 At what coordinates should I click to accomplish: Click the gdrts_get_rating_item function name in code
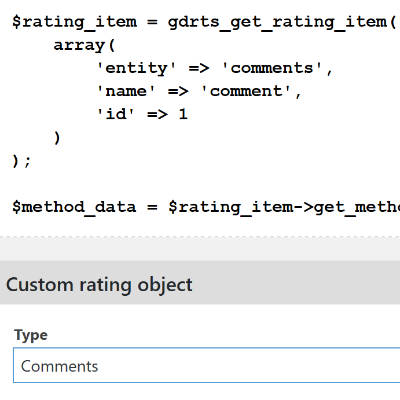[277, 22]
